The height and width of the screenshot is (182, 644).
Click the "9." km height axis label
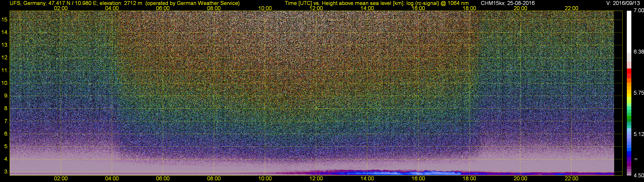pyautogui.click(x=6, y=96)
